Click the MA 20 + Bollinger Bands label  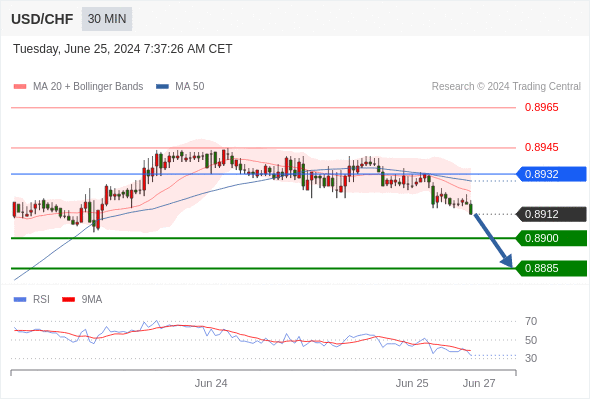point(88,87)
